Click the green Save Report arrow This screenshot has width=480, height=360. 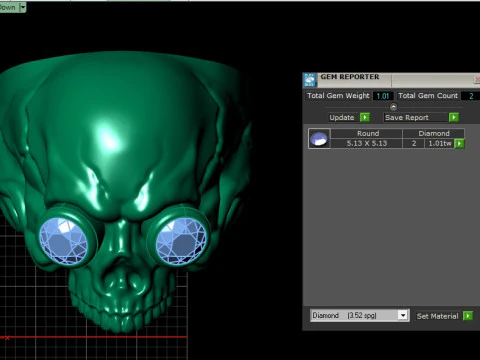coord(454,117)
